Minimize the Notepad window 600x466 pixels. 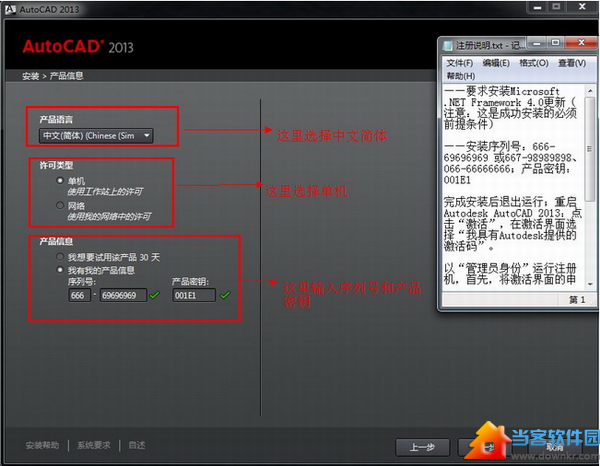click(537, 43)
